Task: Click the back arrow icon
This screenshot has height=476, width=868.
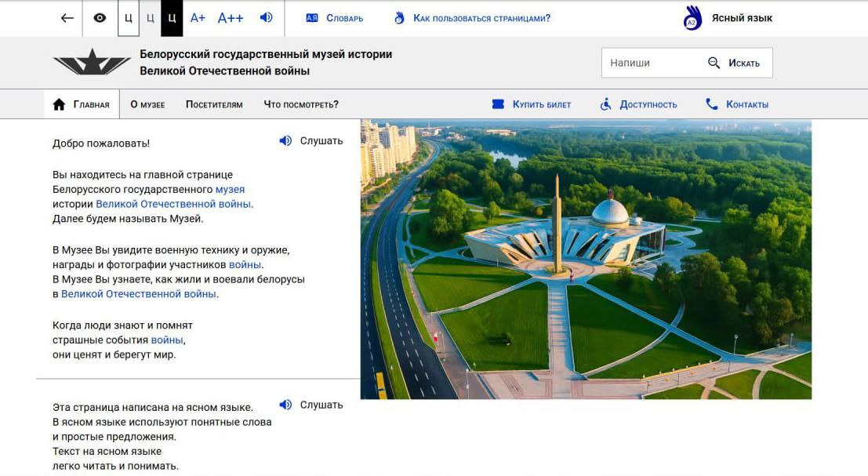Action: [x=67, y=18]
